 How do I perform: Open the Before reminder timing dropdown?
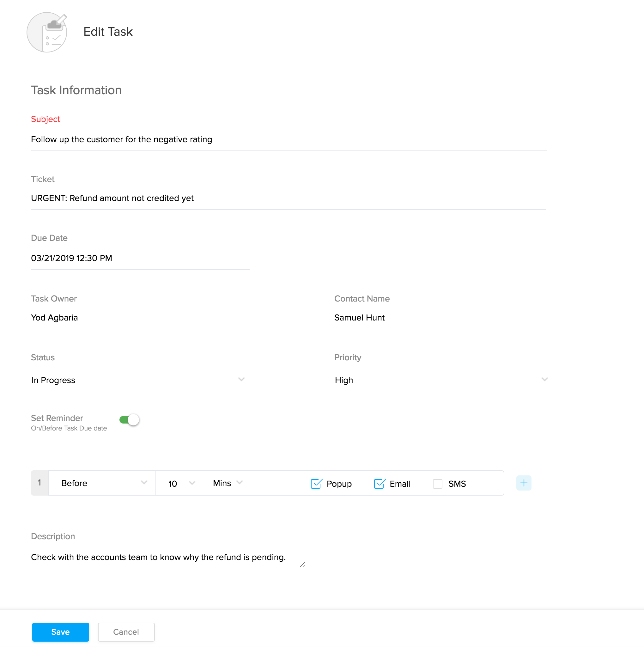coord(102,483)
